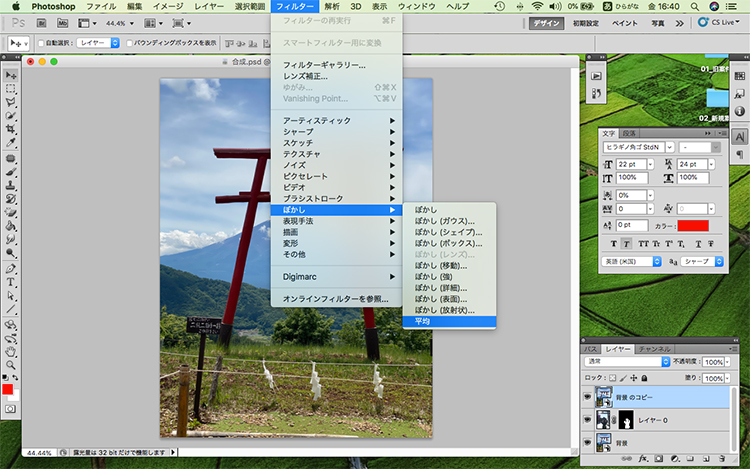Viewport: 750px width, 469px height.
Task: Click the 写真 workspace button
Action: pyautogui.click(x=658, y=23)
